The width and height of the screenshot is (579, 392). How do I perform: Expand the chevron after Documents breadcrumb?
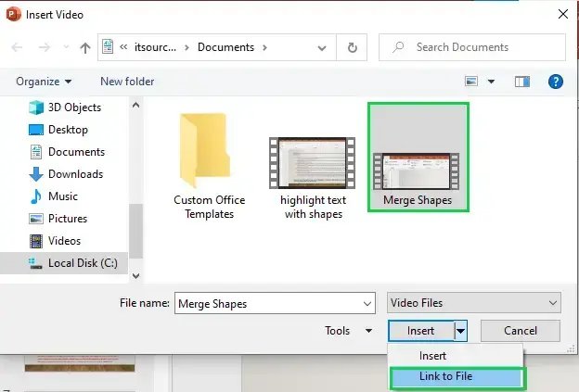(x=264, y=47)
